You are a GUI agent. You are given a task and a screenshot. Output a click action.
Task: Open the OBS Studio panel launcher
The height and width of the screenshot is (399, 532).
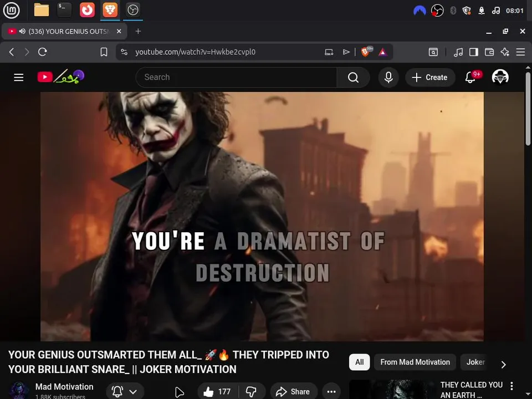point(132,10)
